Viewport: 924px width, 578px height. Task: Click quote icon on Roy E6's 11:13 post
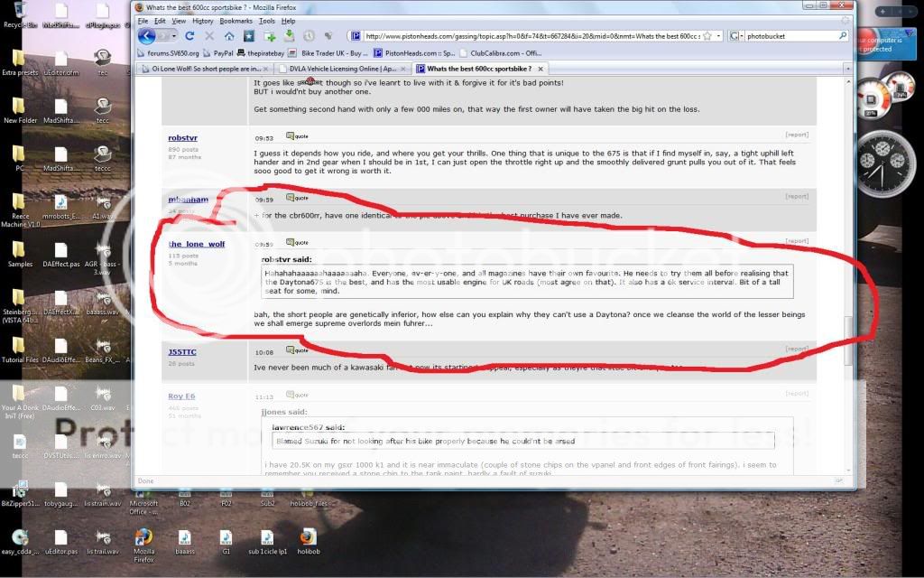point(297,395)
